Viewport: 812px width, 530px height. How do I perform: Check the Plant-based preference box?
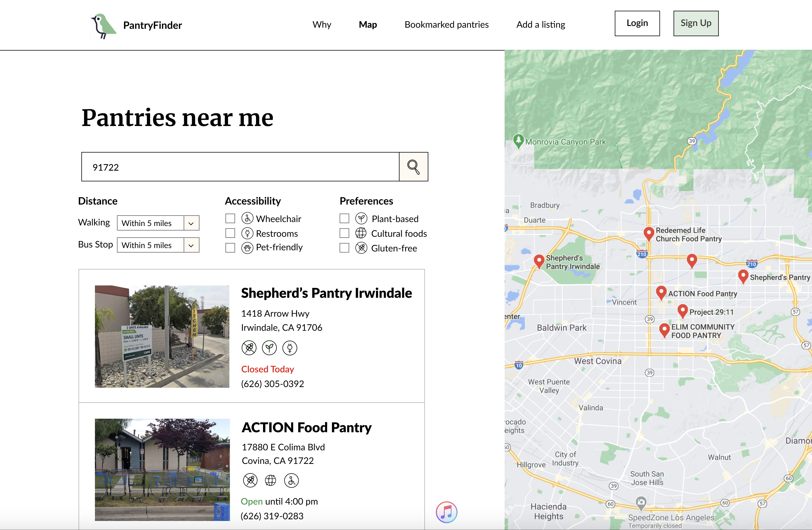(x=344, y=218)
